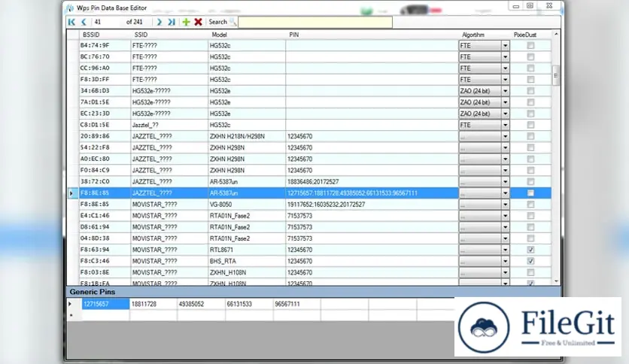
Task: Open the ZAO (24 bit) dropdown for EC:23:3D
Action: (506, 114)
